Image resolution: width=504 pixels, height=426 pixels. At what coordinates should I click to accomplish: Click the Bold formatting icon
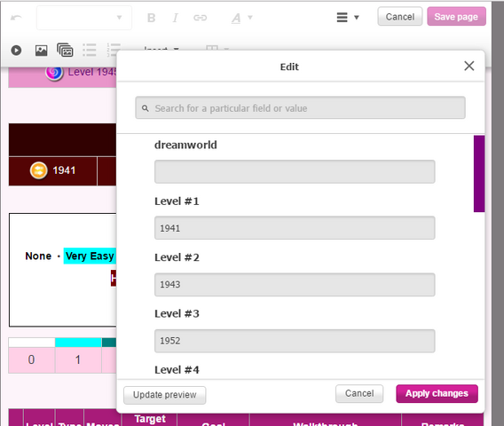(151, 18)
